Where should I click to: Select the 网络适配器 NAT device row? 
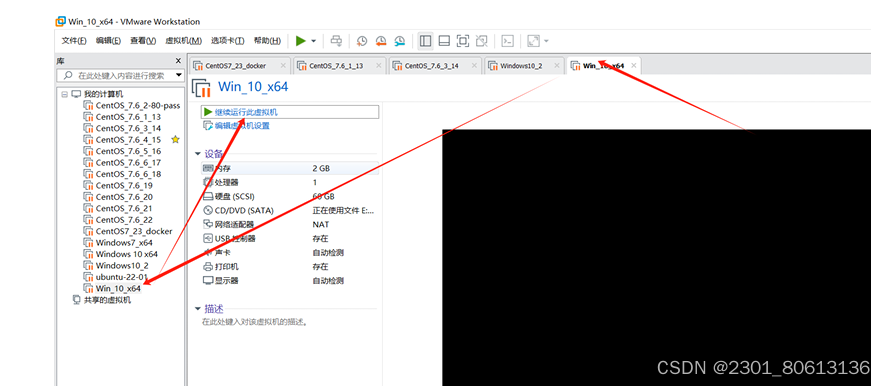coord(290,224)
